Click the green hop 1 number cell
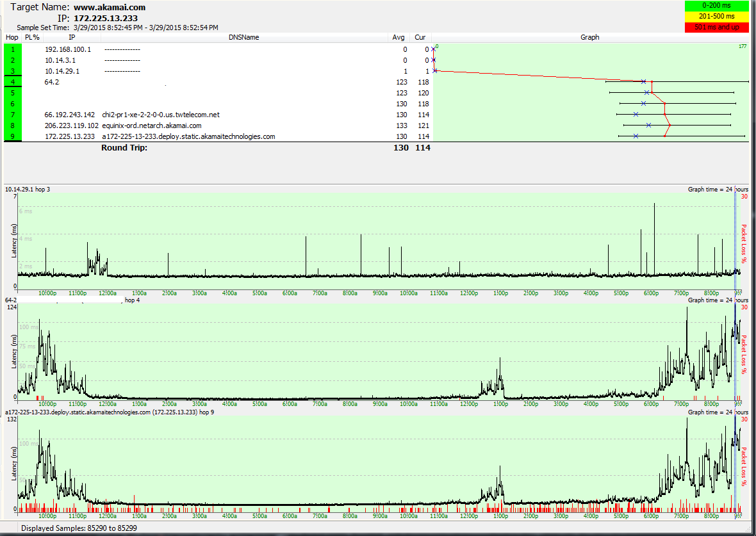 (12, 49)
